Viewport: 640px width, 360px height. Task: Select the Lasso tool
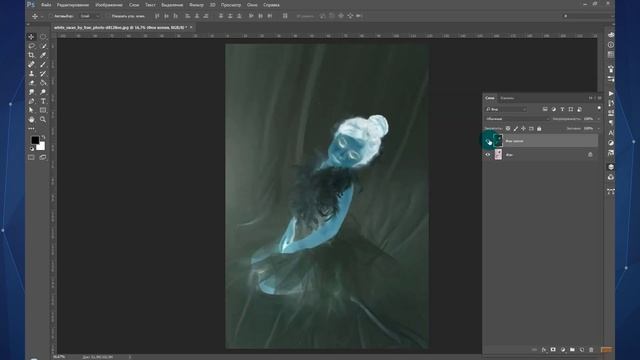[31, 46]
